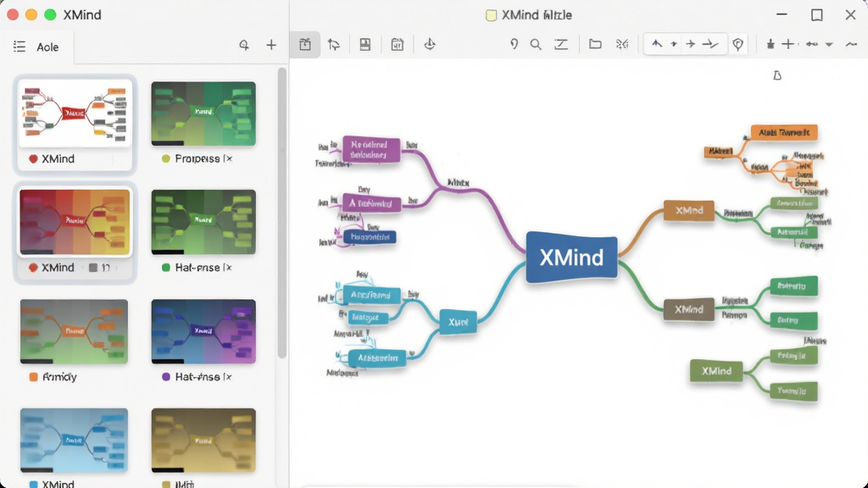Click the plus icon in left panel header
868x488 pixels.
(271, 46)
